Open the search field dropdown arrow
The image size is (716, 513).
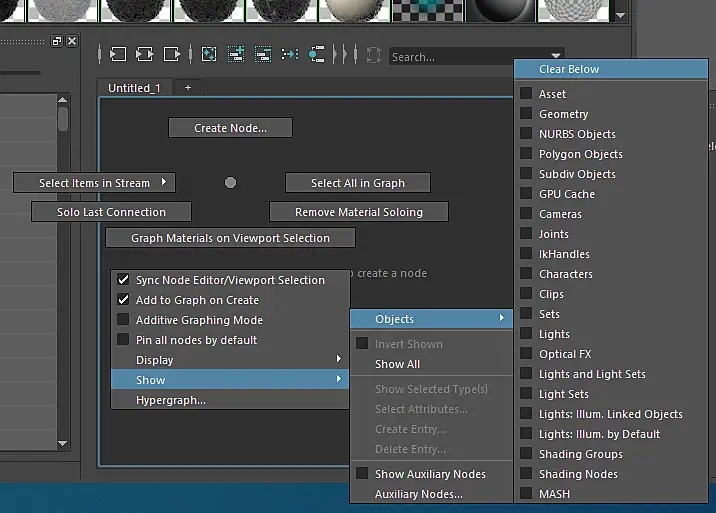coord(555,56)
